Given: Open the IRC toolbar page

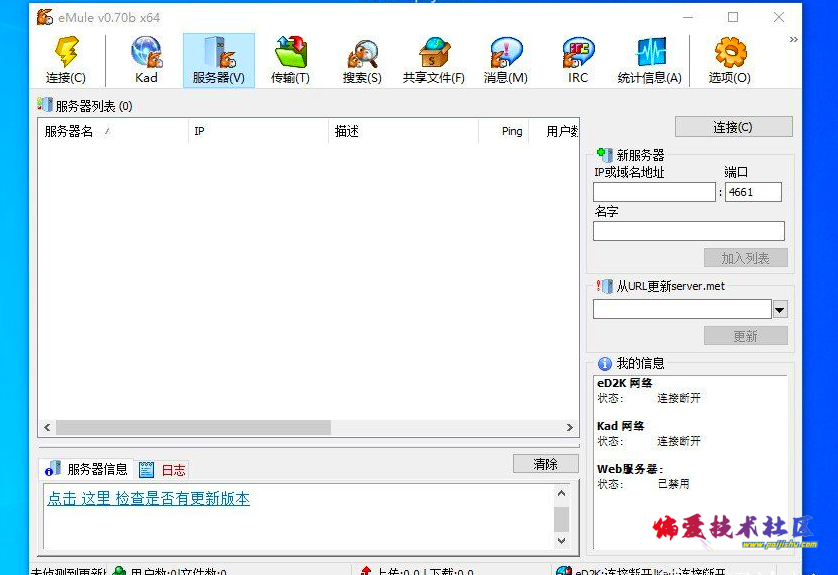Looking at the screenshot, I should (578, 60).
